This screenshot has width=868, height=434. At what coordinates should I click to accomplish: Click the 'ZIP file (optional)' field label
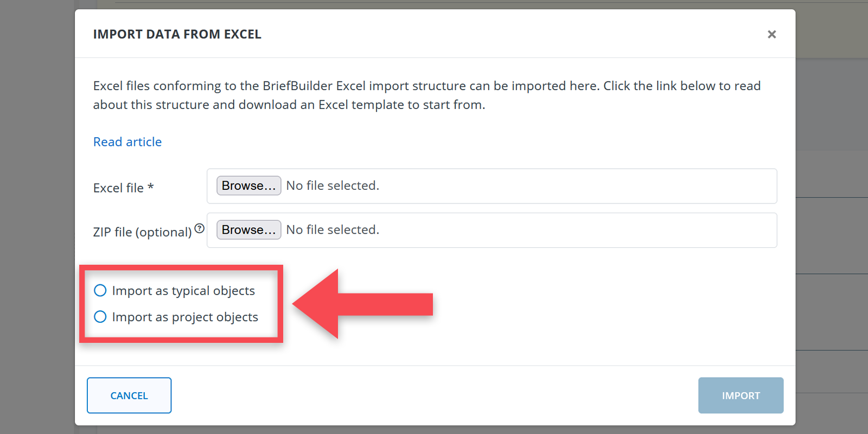(x=142, y=232)
